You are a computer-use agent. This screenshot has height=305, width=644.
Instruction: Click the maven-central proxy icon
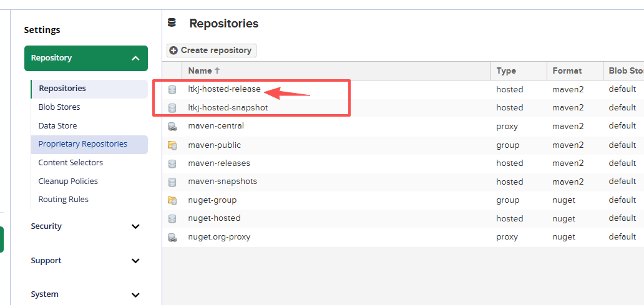click(172, 127)
